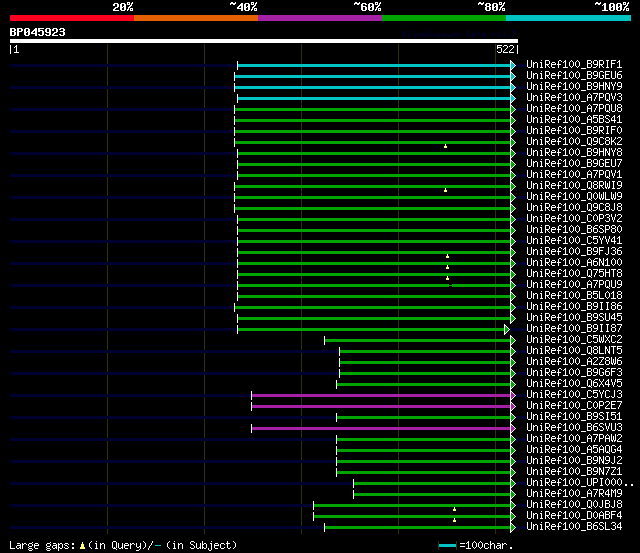Click the UniRef100_Q8LNT5 label
The width and height of the screenshot is (640, 553).
574,351
